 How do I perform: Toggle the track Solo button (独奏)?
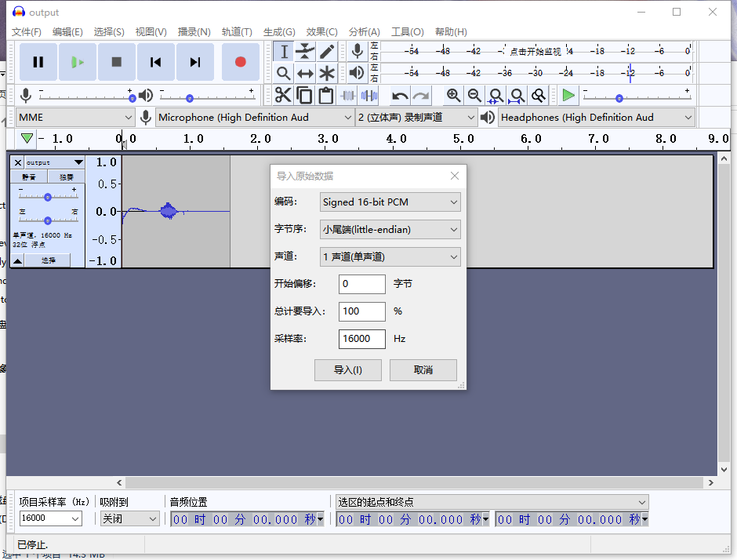pos(67,177)
